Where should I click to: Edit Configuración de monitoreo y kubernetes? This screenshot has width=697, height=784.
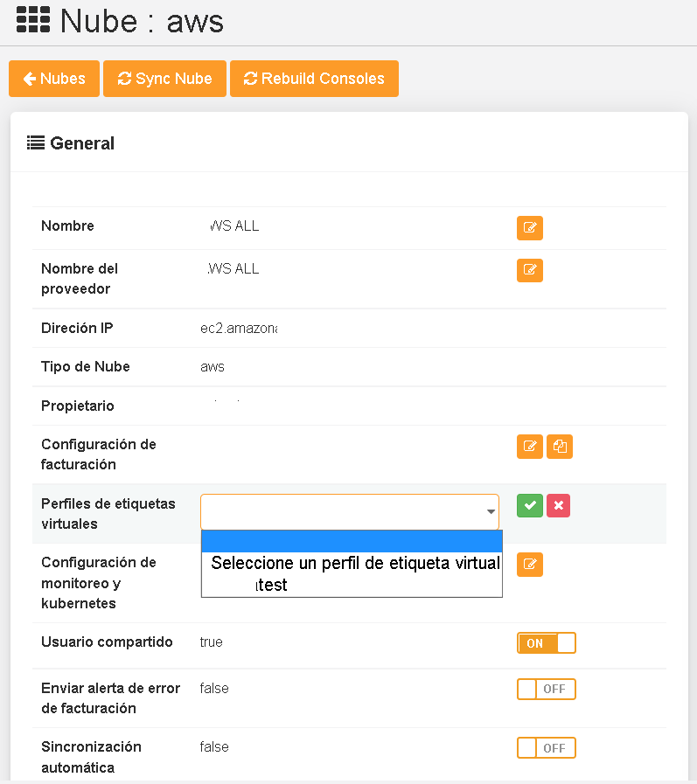(x=529, y=565)
